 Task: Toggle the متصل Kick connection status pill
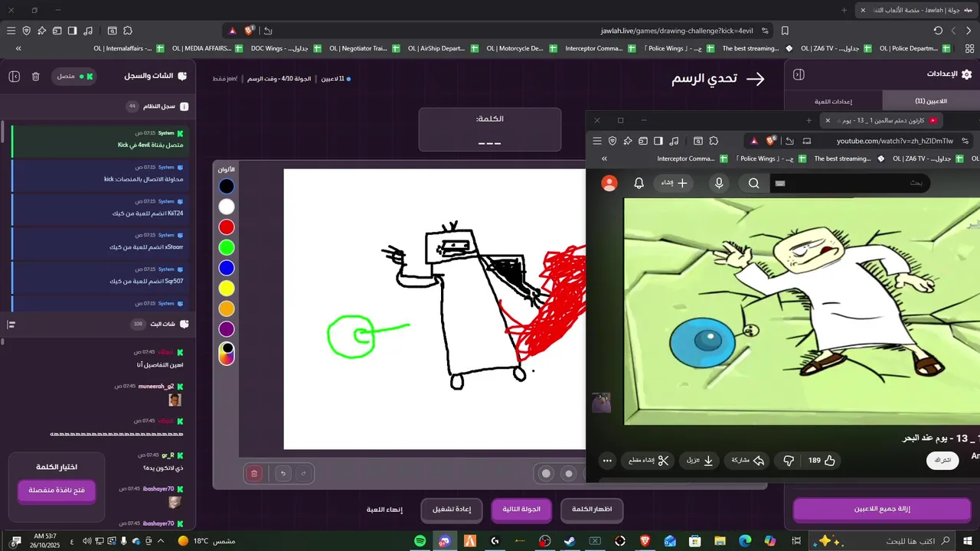(74, 77)
